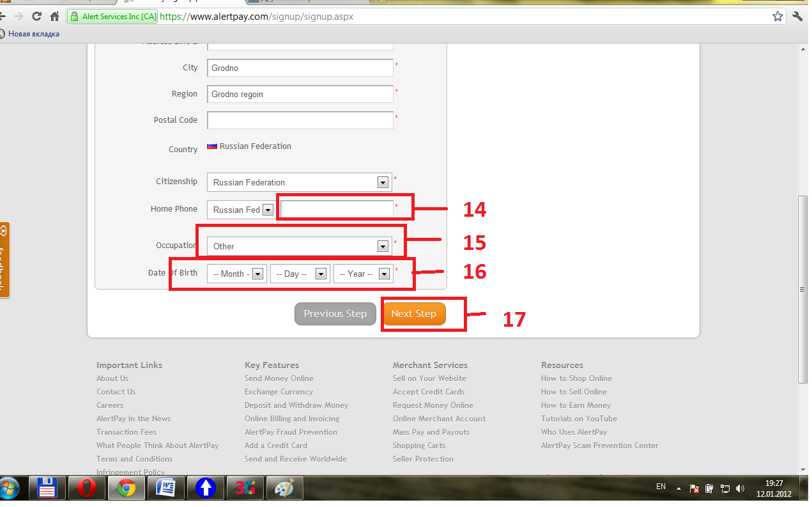Open the floppy disk save app in taskbar
812x507 pixels.
click(48, 489)
